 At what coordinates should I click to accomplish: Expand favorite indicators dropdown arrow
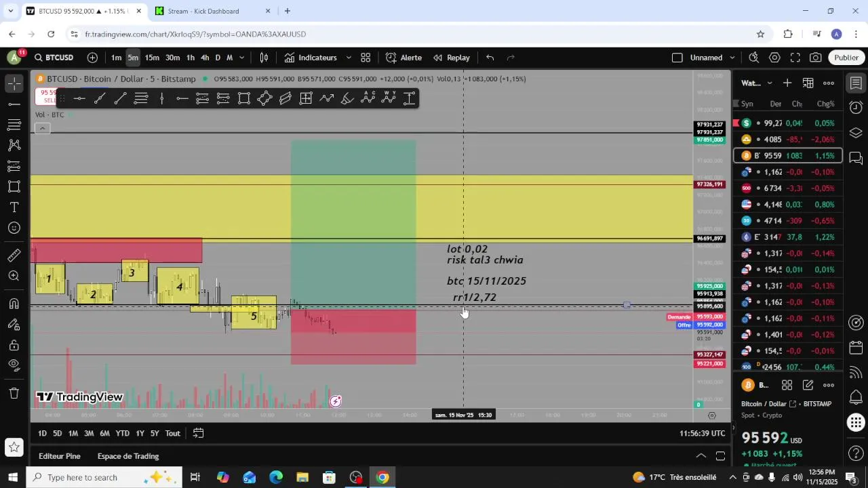(349, 58)
